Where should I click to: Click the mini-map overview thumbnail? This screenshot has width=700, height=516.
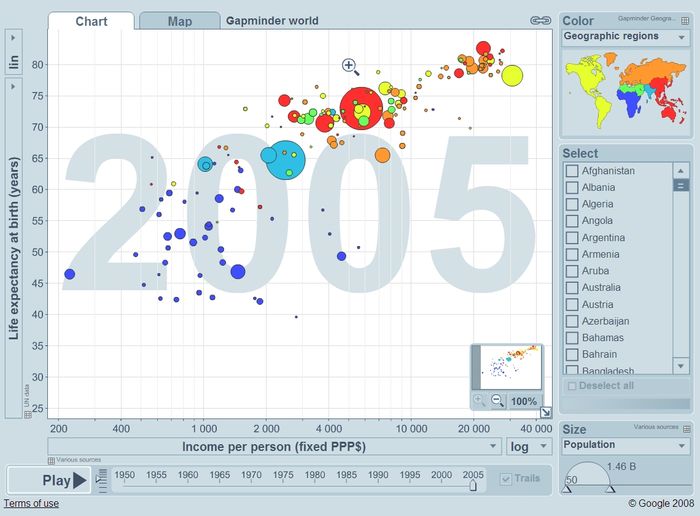[x=507, y=367]
